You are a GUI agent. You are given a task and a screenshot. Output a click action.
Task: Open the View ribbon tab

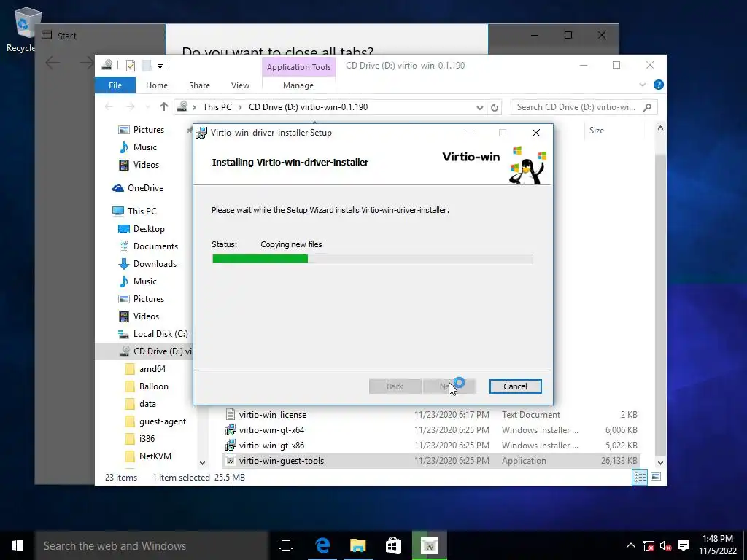tap(240, 85)
